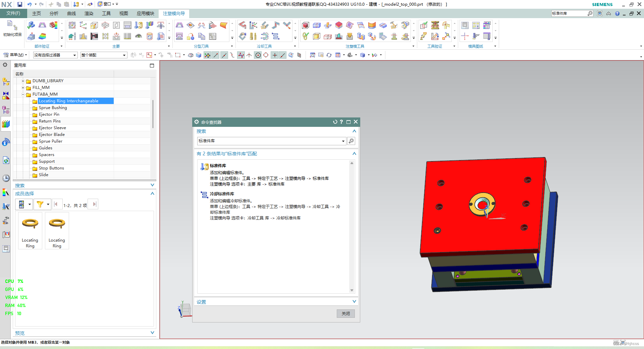
Task: Click the search button in 命令查找器
Action: pos(351,141)
